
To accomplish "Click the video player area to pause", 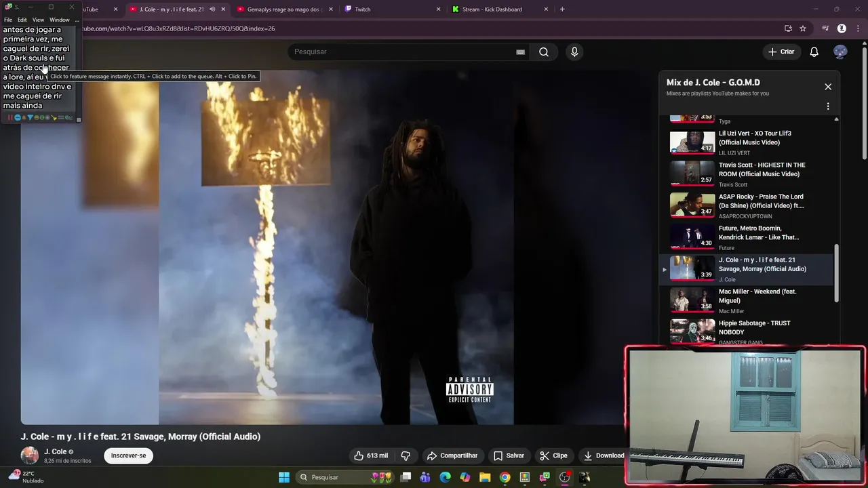I will tap(336, 247).
